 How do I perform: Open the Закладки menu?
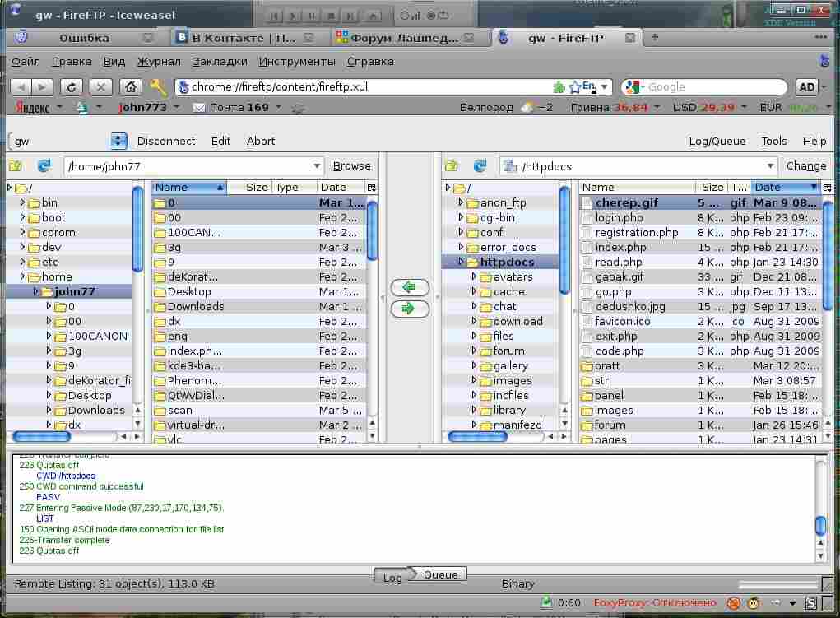(220, 62)
